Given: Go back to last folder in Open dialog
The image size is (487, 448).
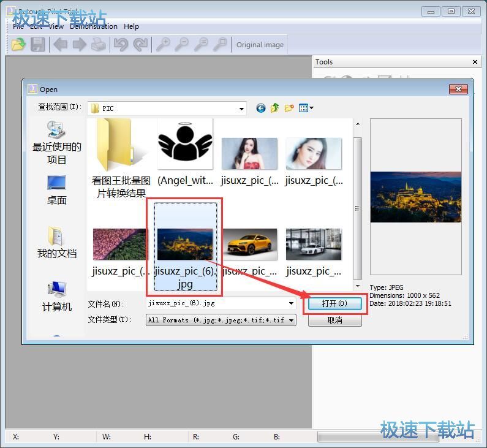Looking at the screenshot, I should (x=260, y=108).
